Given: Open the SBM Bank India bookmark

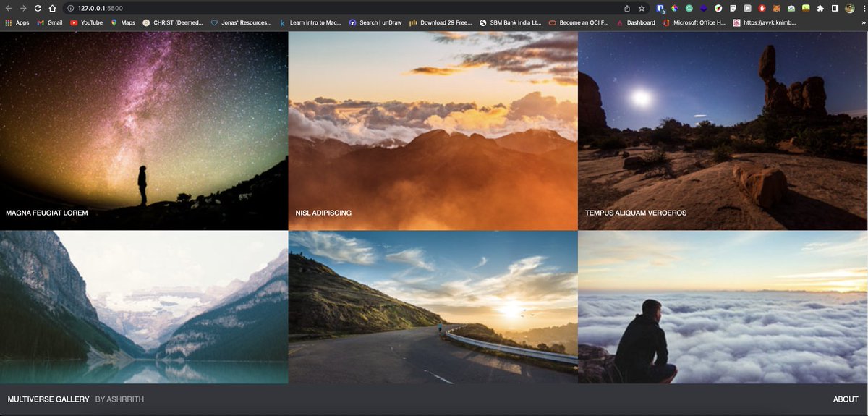Looking at the screenshot, I should pos(510,22).
